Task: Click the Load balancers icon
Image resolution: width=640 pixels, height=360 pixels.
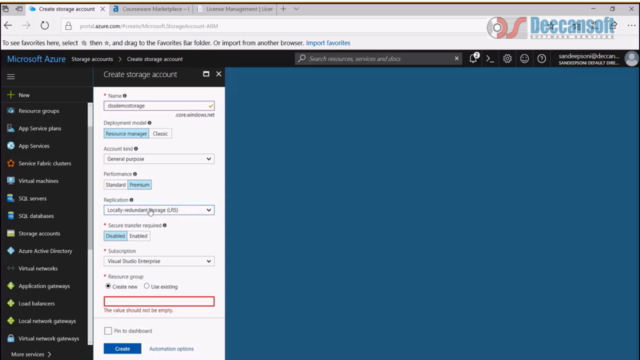Action: pos(11,304)
